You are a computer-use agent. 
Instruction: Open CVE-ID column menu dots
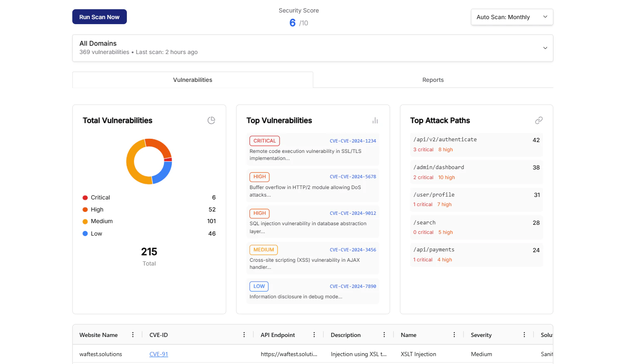coord(244,335)
